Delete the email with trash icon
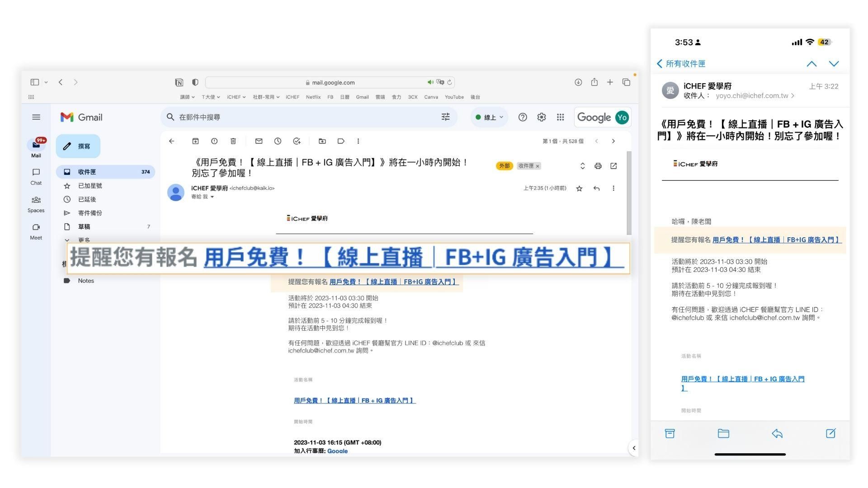Image resolution: width=868 pixels, height=488 pixels. click(233, 141)
